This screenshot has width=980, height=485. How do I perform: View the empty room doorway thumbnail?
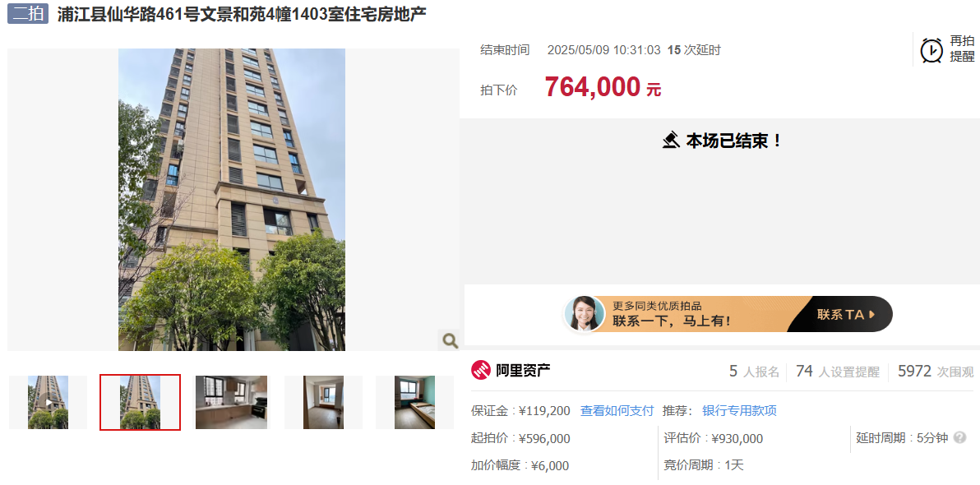pyautogui.click(x=323, y=403)
